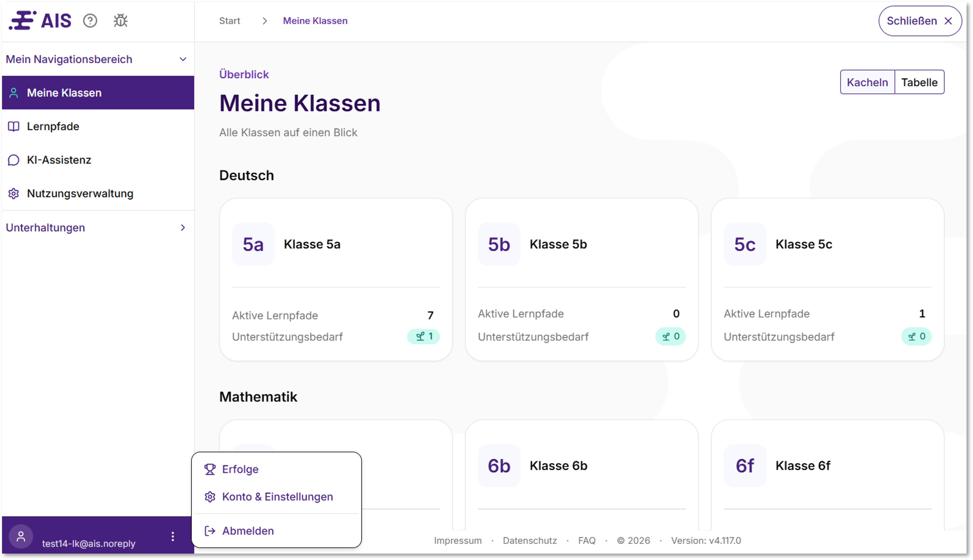The height and width of the screenshot is (560, 973).
Task: Click the Unterhaltungen section label
Action: [45, 227]
